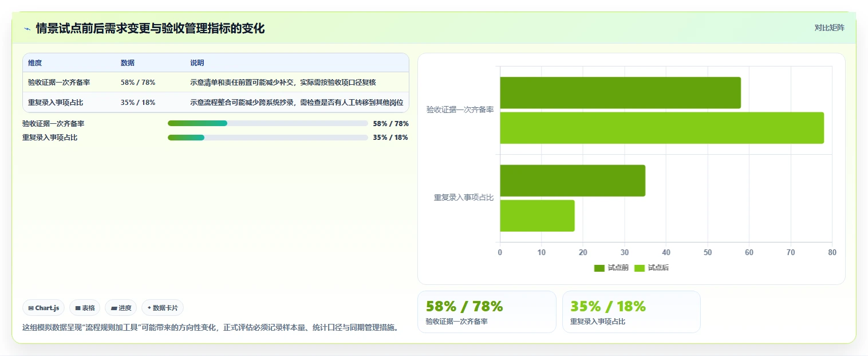The width and height of the screenshot is (868, 356).
Task: Click the header icon beside the panel title
Action: coord(27,29)
